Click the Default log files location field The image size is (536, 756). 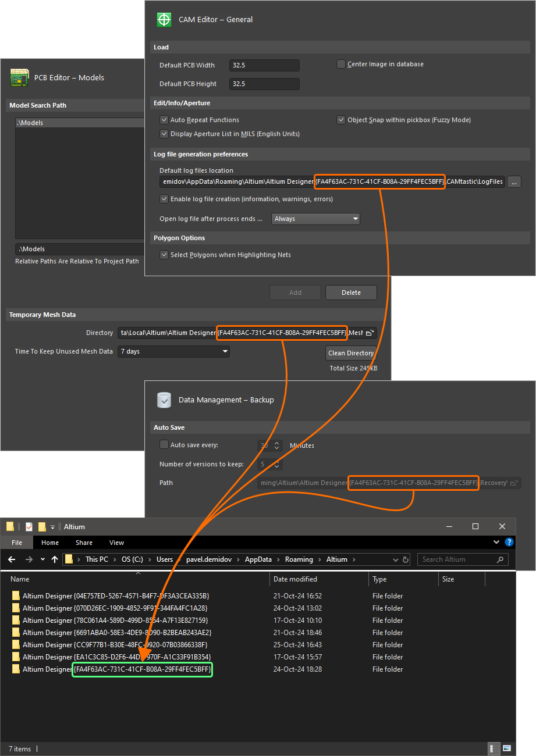tap(332, 182)
